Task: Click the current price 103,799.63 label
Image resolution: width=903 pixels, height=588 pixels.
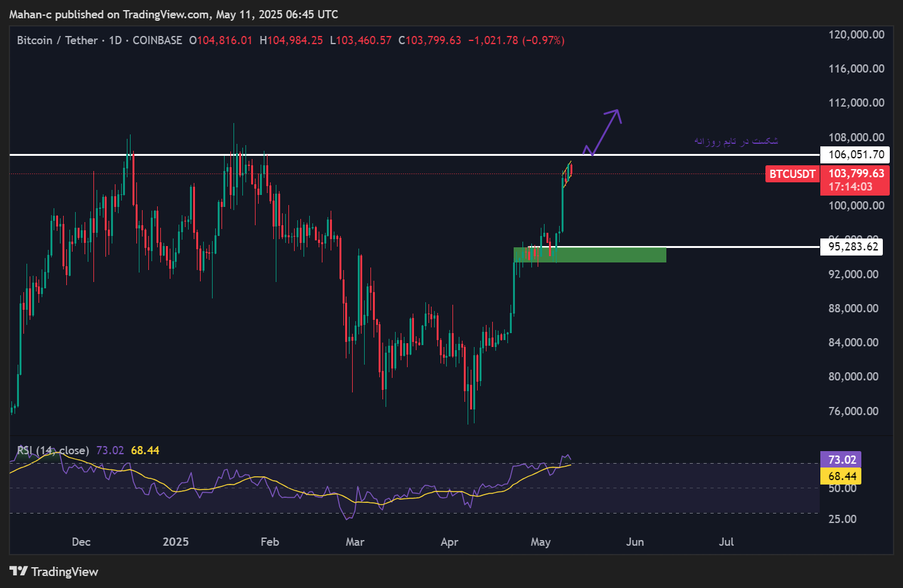Action: [855, 173]
